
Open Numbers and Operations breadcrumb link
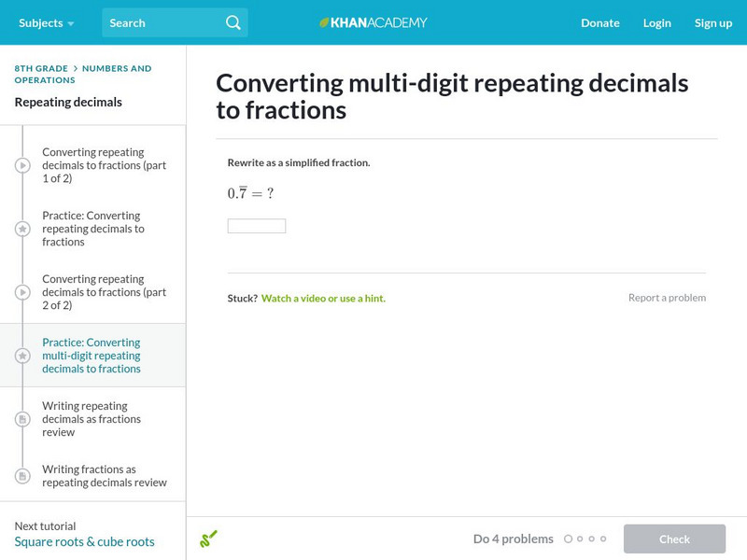coord(83,75)
